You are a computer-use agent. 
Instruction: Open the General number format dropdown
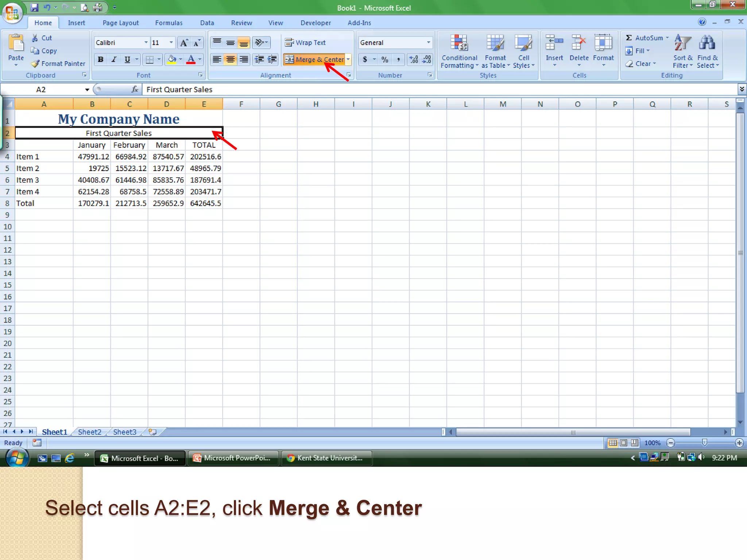(429, 43)
